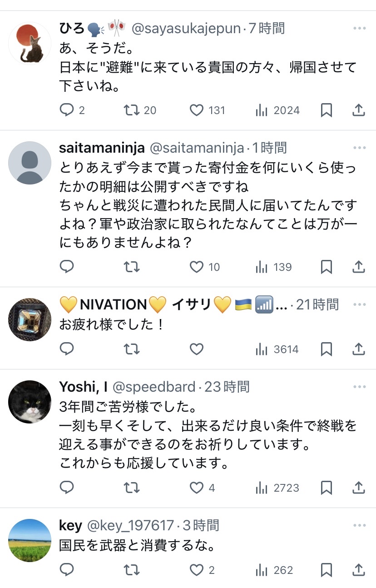Open key's landscape profile picture
376x588 pixels.
click(x=30, y=540)
